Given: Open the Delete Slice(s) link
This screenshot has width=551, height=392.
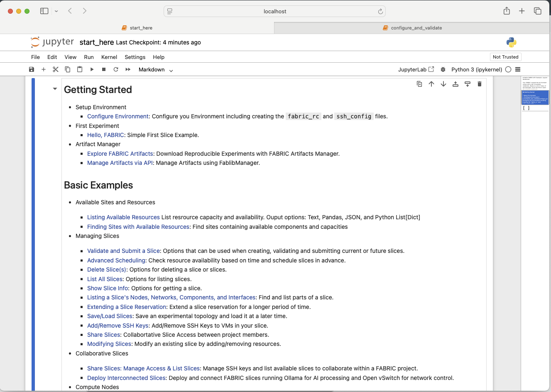Looking at the screenshot, I should coord(107,269).
